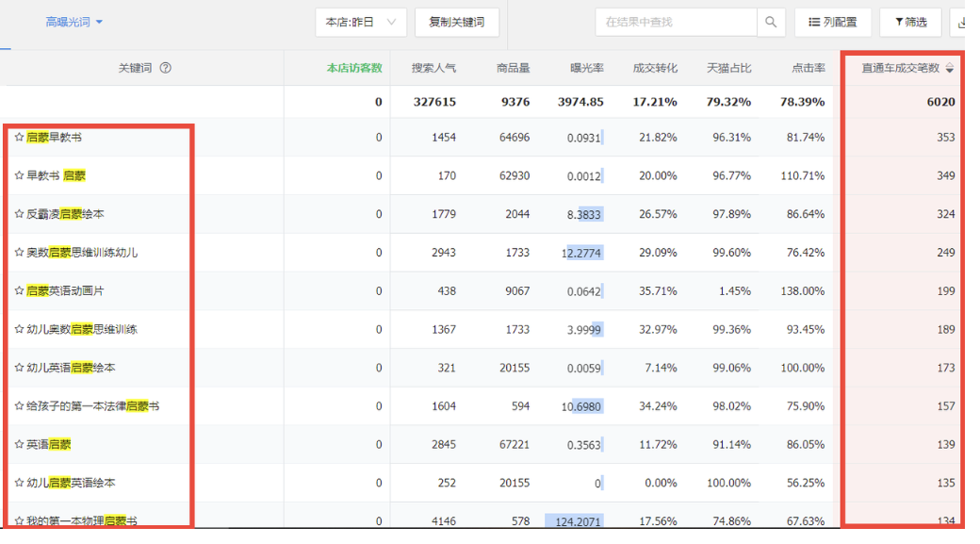The width and height of the screenshot is (980, 544).
Task: Select the 本店访客数 column header
Action: [354, 68]
